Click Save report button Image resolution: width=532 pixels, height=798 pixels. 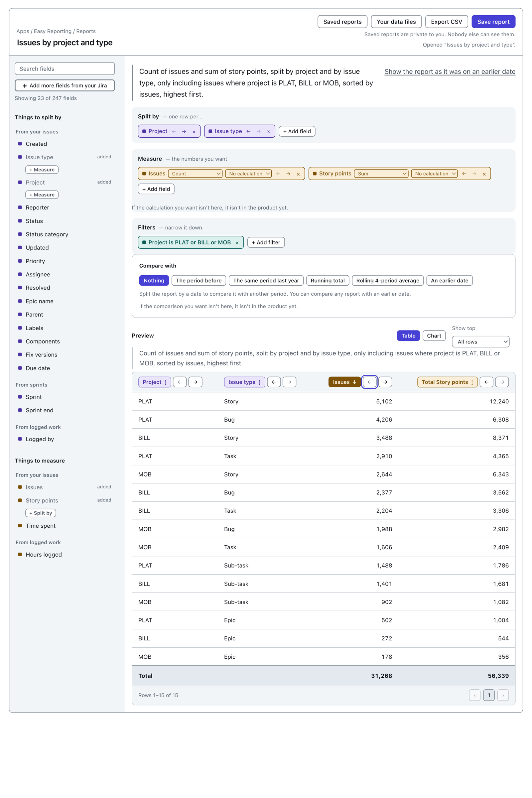[x=493, y=22]
